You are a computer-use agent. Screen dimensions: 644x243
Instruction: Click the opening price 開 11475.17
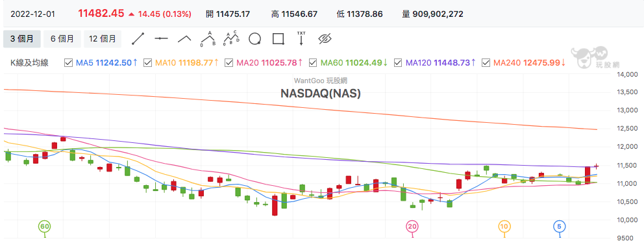[x=228, y=14]
